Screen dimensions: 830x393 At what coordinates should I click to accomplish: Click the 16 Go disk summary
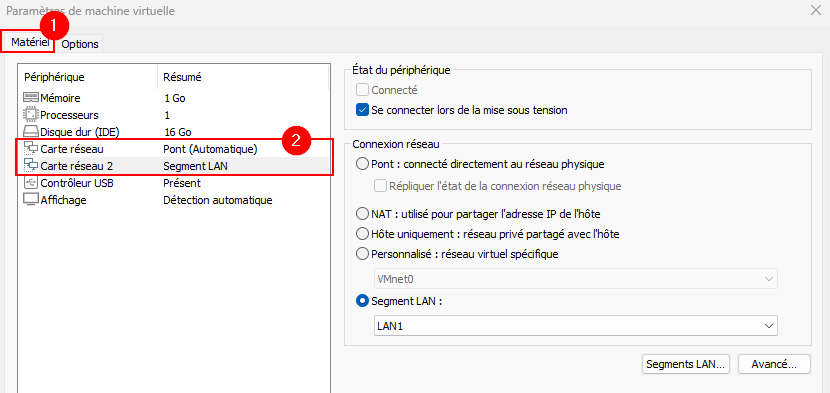[x=178, y=132]
